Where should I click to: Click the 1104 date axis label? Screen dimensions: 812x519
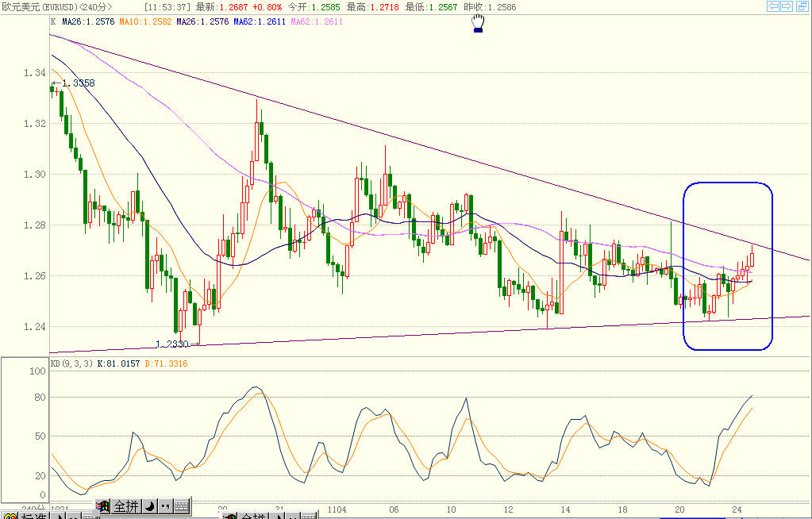coord(337,509)
